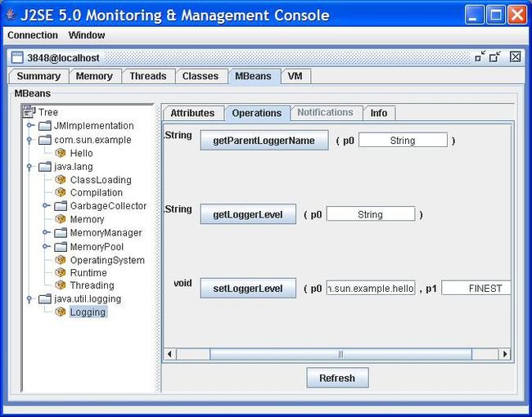Image resolution: width=532 pixels, height=417 pixels.
Task: Click the scrollbar left arrow
Action: [x=169, y=354]
